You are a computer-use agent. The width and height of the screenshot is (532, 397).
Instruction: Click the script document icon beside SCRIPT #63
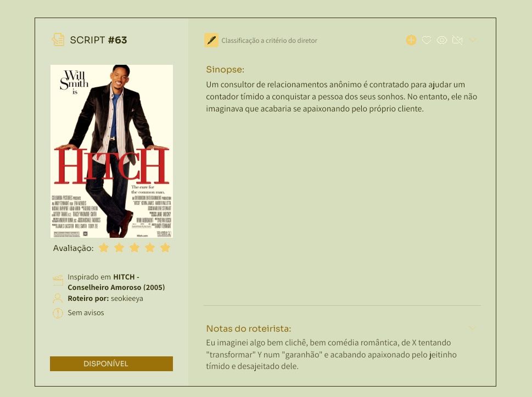58,40
